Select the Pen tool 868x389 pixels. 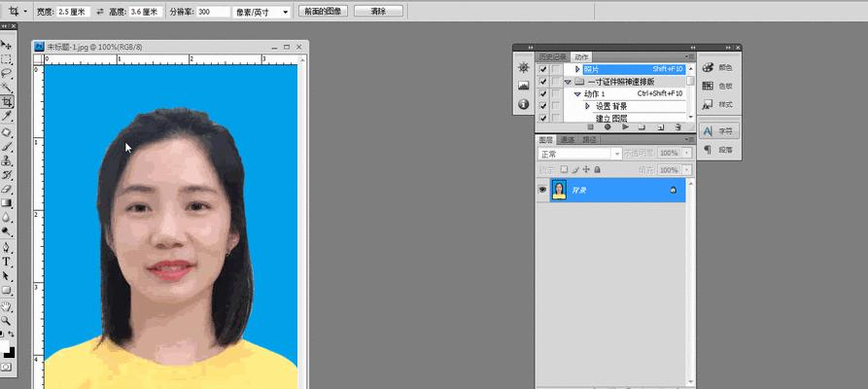pyautogui.click(x=7, y=247)
